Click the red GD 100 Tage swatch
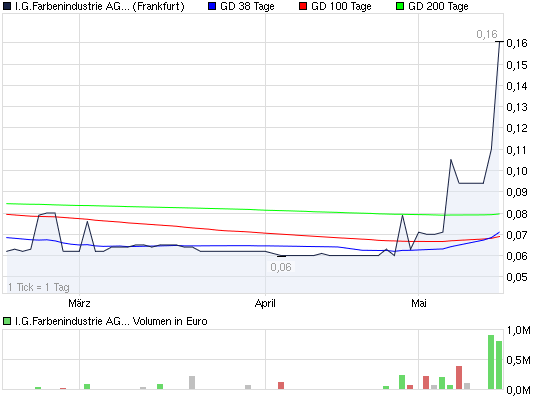The width and height of the screenshot is (545, 398). (303, 6)
